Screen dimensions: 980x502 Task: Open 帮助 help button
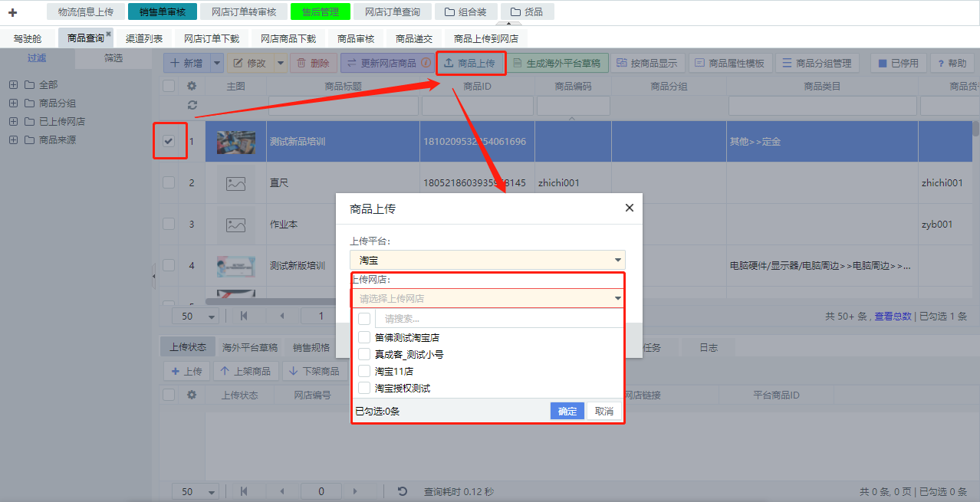(x=951, y=64)
